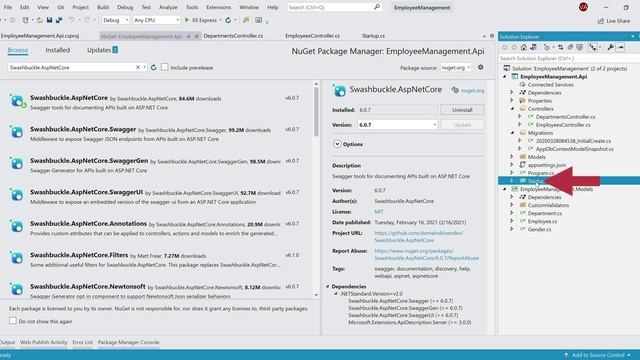Click the Add to Source Control arrow
This screenshot has width=640, height=360.
pyautogui.click(x=566, y=355)
